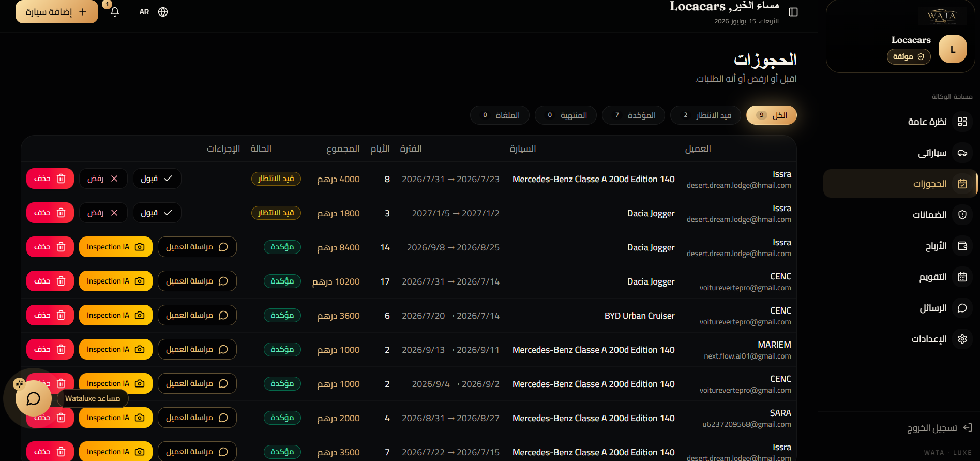Open the Wataluxe assistant chat bubble
The width and height of the screenshot is (980, 461).
(x=34, y=398)
